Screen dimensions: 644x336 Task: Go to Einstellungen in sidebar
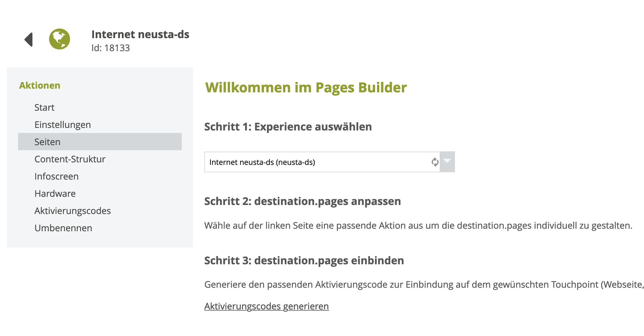(x=63, y=125)
